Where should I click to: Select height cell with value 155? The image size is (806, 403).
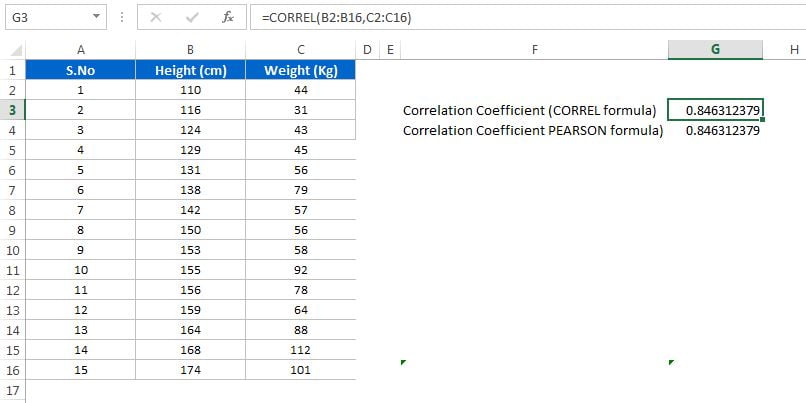point(191,270)
